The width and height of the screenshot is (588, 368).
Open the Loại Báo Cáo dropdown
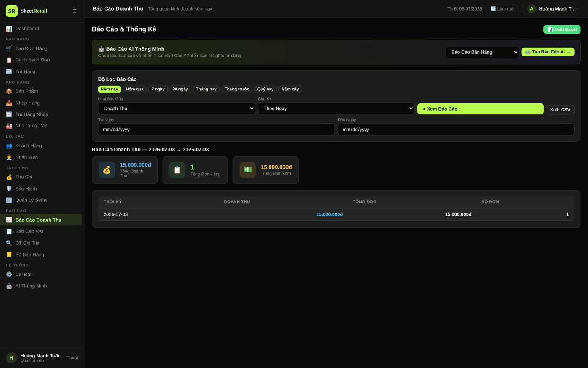[176, 109]
